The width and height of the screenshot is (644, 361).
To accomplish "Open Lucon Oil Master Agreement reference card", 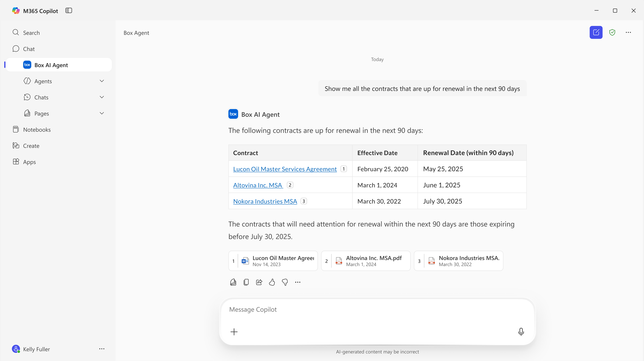I will [273, 261].
